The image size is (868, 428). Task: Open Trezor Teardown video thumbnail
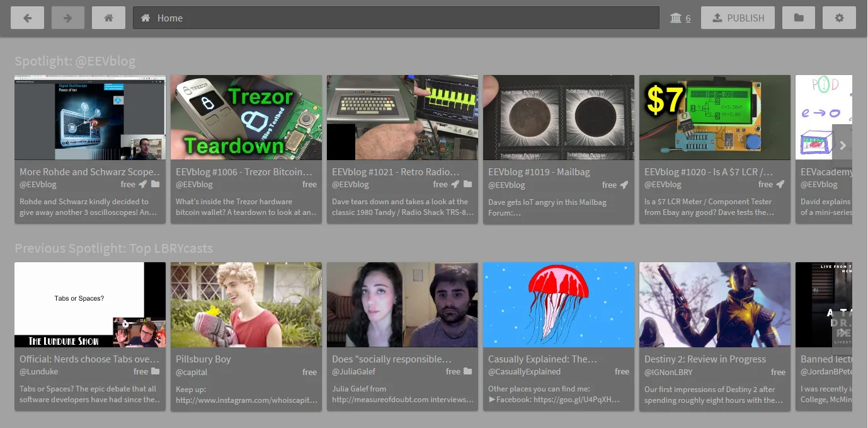click(246, 118)
